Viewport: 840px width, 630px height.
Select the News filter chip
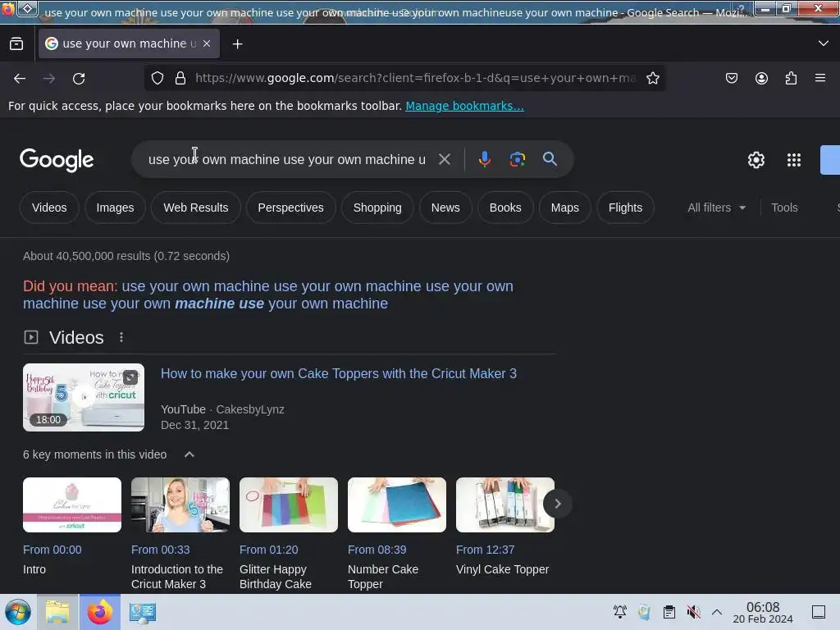click(x=445, y=208)
